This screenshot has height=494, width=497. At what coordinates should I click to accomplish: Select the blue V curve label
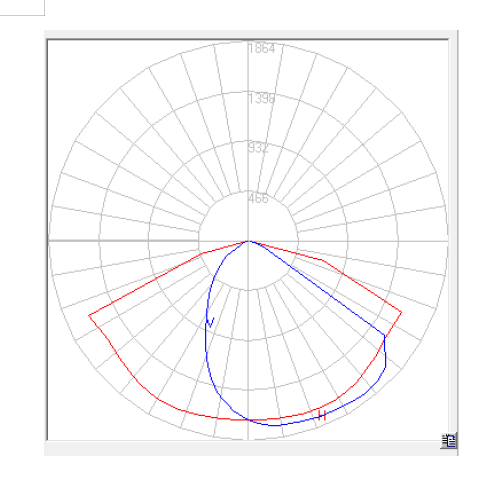[x=210, y=322]
